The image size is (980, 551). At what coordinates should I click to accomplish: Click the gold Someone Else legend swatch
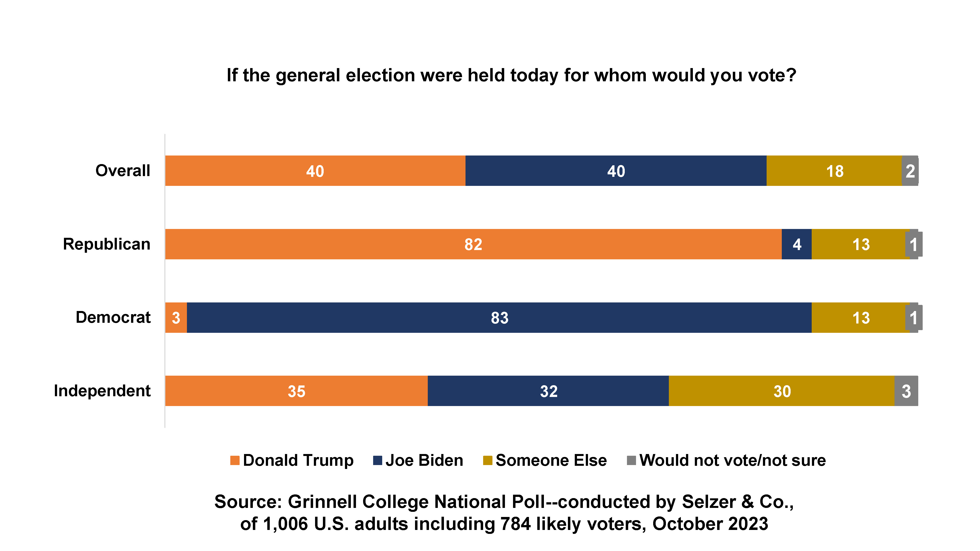click(x=487, y=460)
